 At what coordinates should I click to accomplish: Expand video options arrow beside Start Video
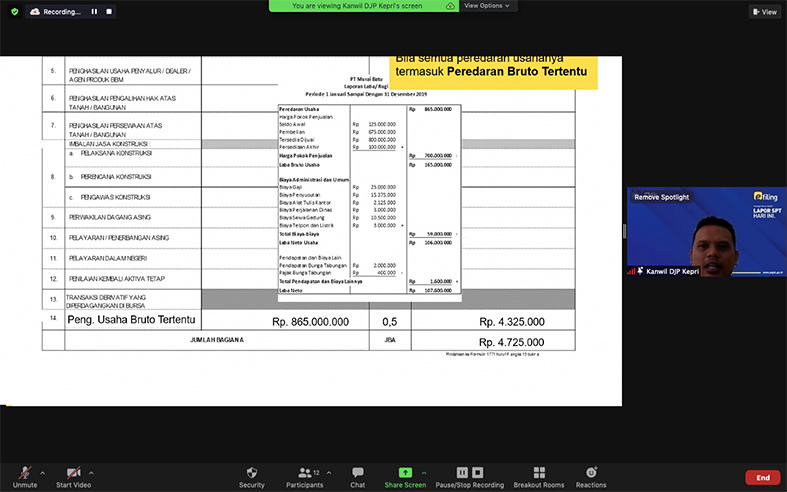click(x=91, y=473)
